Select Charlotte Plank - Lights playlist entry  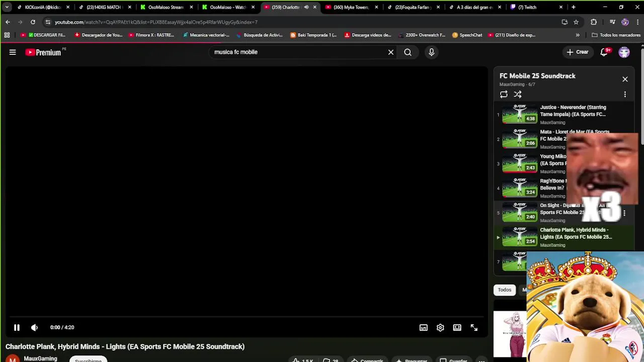click(562, 237)
